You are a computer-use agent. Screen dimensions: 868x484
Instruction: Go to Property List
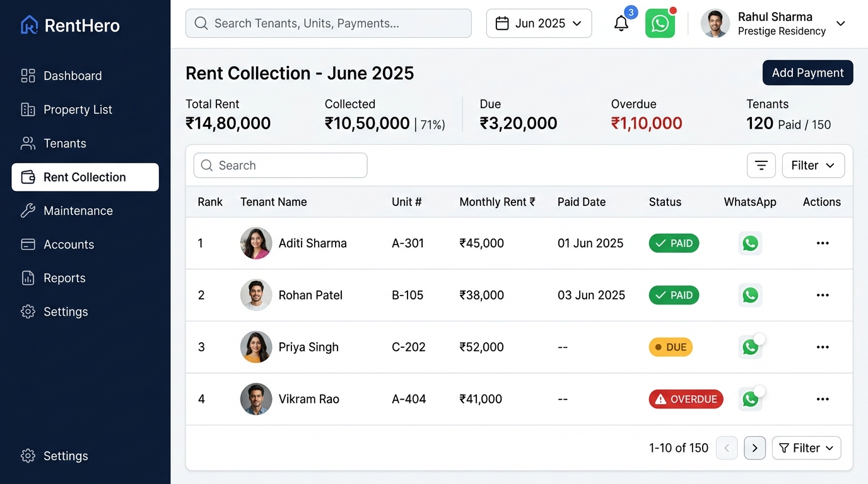[85, 110]
